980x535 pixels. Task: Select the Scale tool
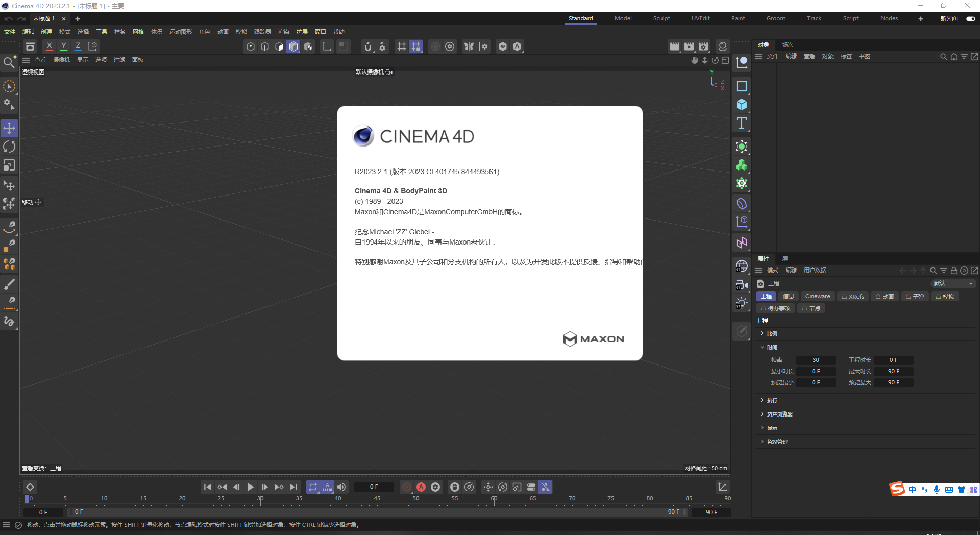click(x=9, y=165)
